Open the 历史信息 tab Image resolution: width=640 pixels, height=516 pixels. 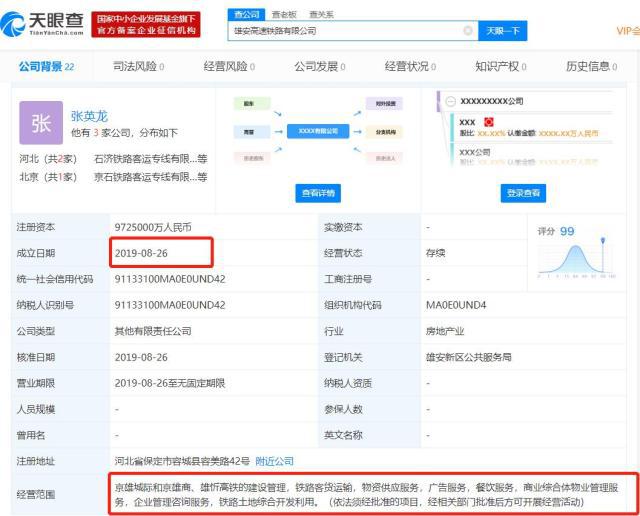pos(591,66)
